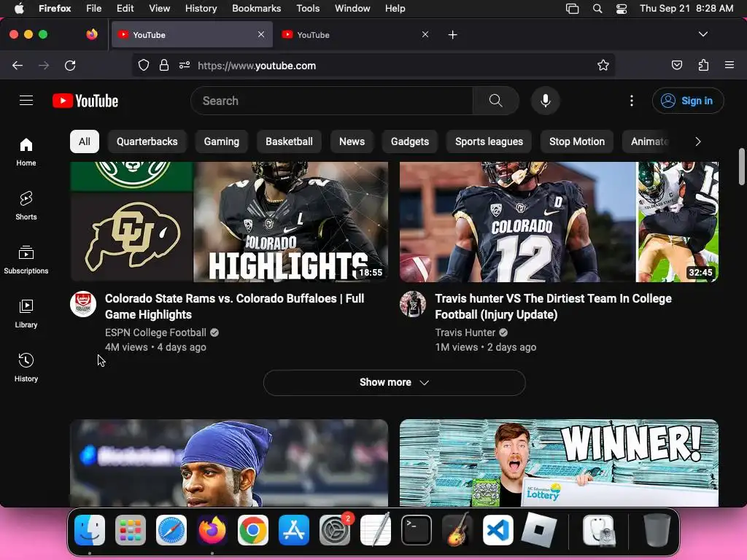
Task: Open Travis hunter VS Dirtiest Team title
Action: click(x=553, y=306)
